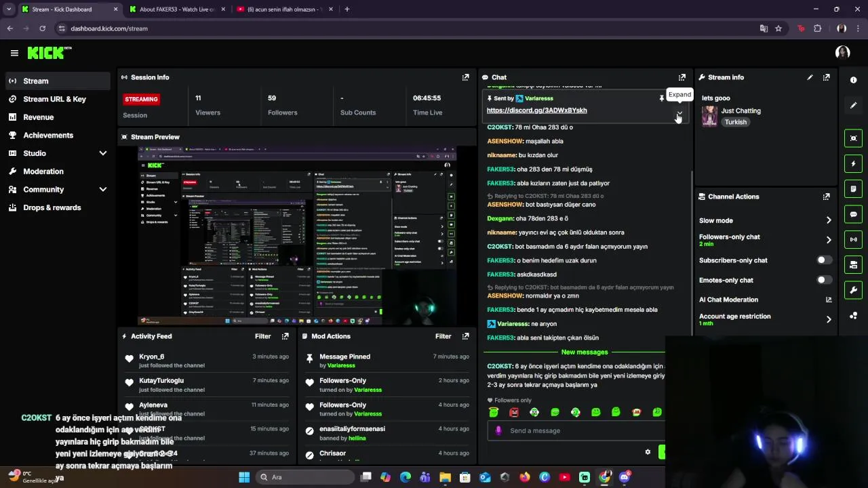Open AI Chat Moderation external link
868x488 pixels.
(x=828, y=300)
